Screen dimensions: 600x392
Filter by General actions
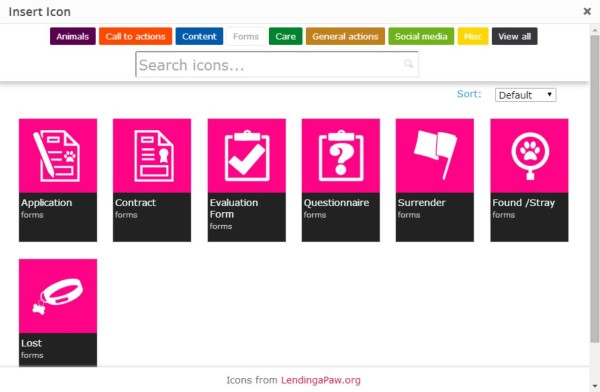click(345, 36)
